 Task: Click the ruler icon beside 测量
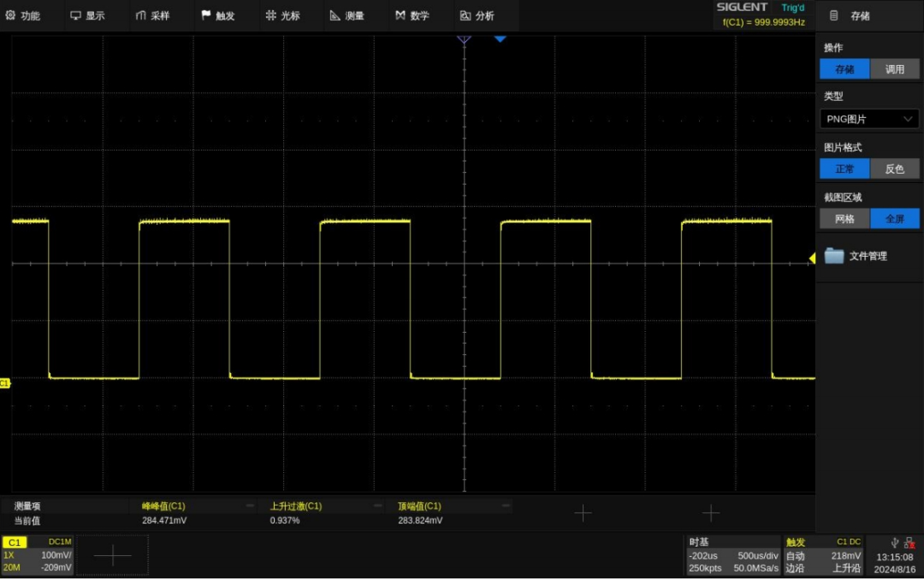click(335, 15)
